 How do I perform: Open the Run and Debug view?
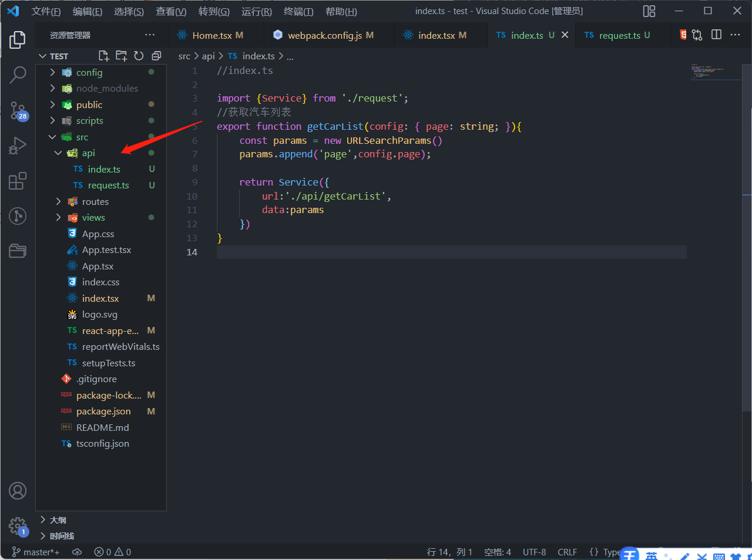(18, 146)
